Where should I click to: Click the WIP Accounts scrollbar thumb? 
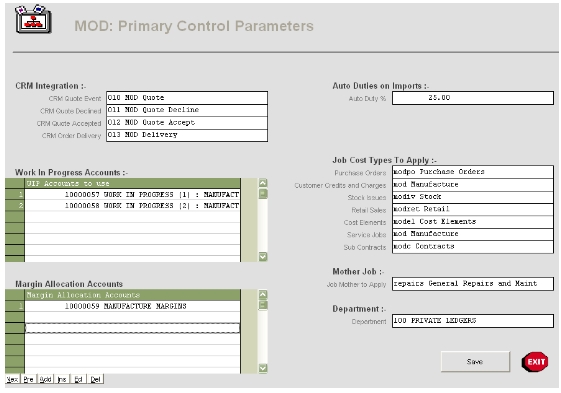[263, 194]
